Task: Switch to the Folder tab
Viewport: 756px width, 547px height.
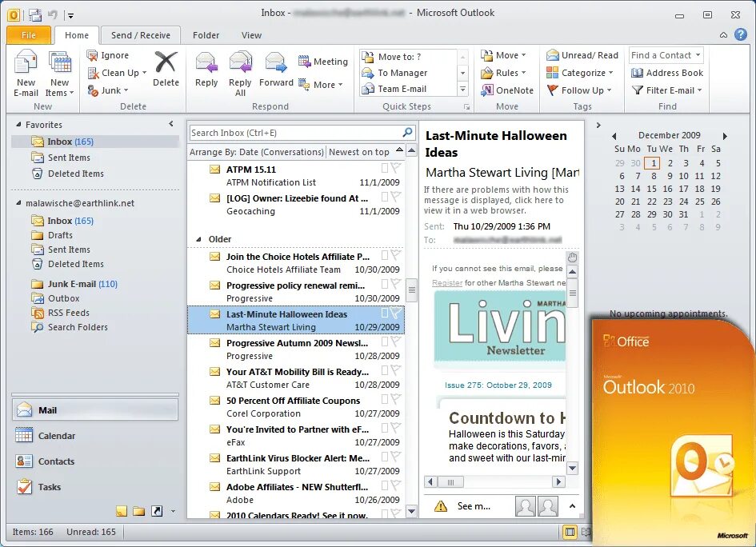Action: pyautogui.click(x=206, y=35)
